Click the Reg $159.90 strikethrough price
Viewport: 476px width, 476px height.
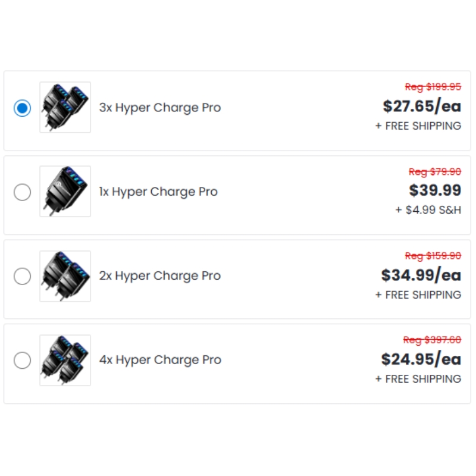coord(433,256)
